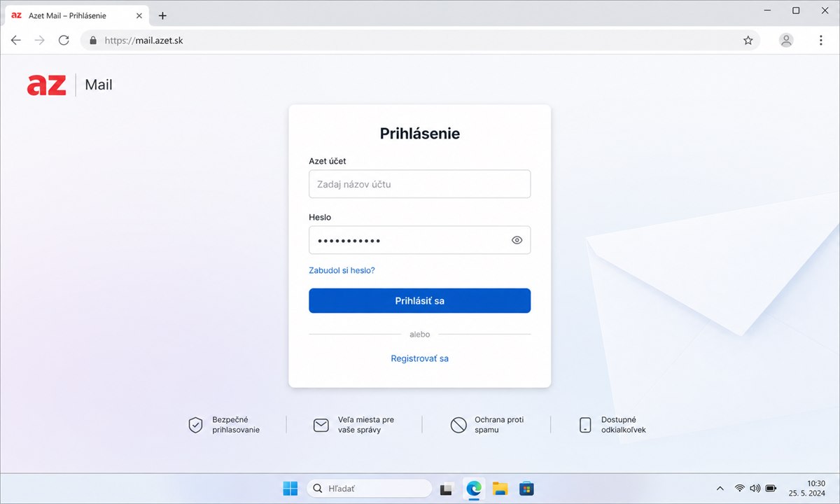
Task: Click the Dostupné odkiaľkoľvek text
Action: 624,425
